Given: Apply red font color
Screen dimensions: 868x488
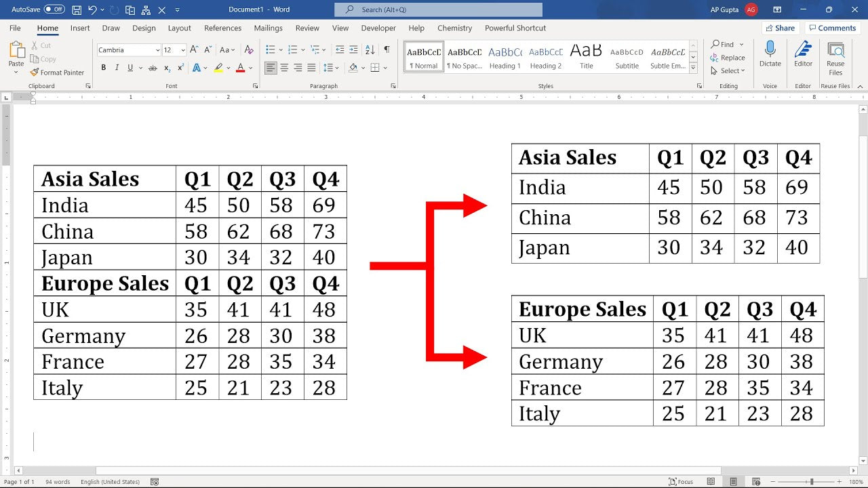Looking at the screenshot, I should (x=240, y=68).
